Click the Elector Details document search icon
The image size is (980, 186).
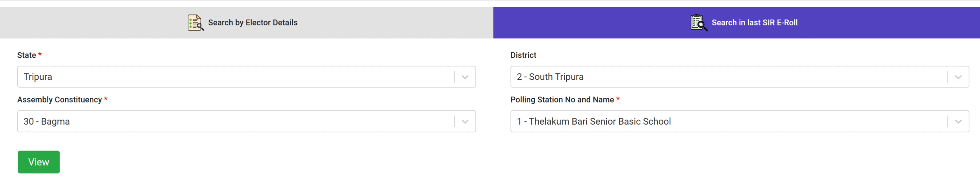tap(196, 23)
